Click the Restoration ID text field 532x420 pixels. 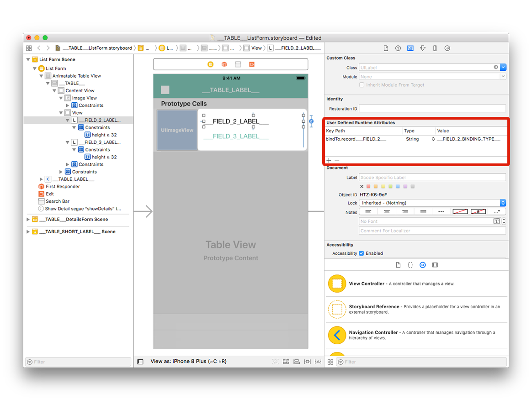432,109
